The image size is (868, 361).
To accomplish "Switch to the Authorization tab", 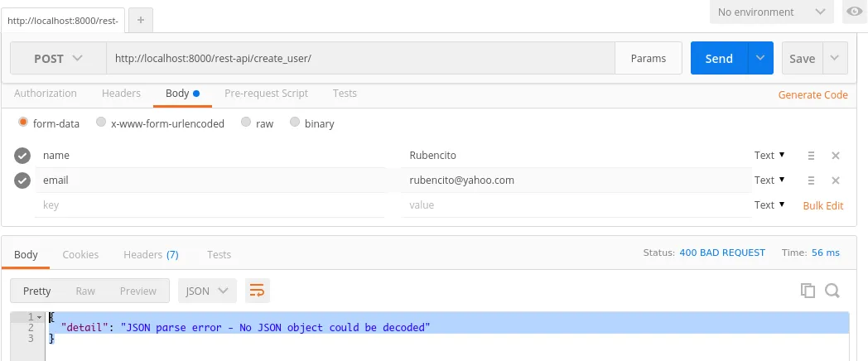I will (46, 93).
